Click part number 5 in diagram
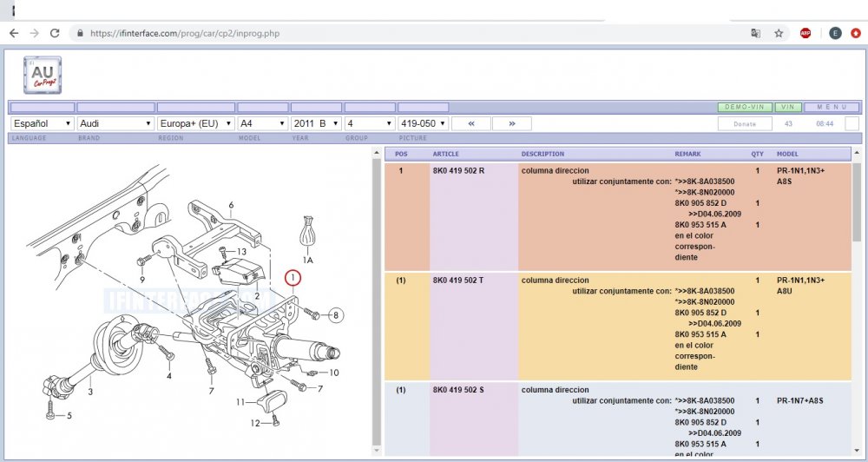Screen dimensions: 868x462 [x=69, y=415]
